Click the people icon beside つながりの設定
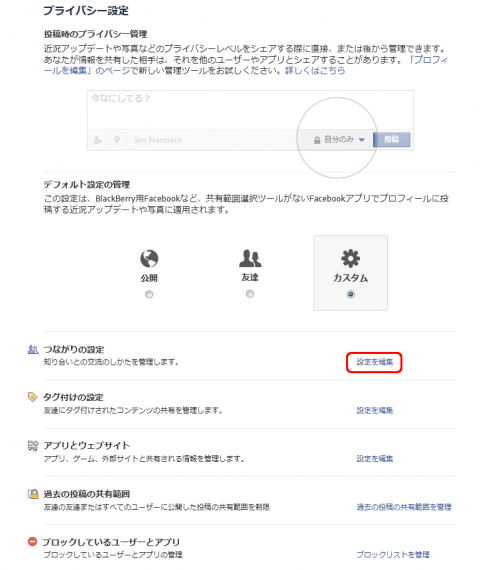The image size is (480, 570). click(x=33, y=349)
